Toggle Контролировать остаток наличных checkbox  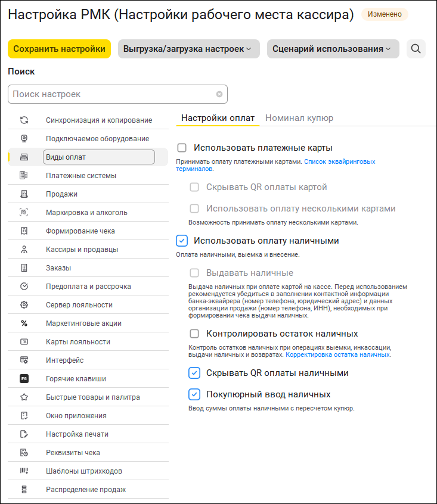pyautogui.click(x=194, y=334)
